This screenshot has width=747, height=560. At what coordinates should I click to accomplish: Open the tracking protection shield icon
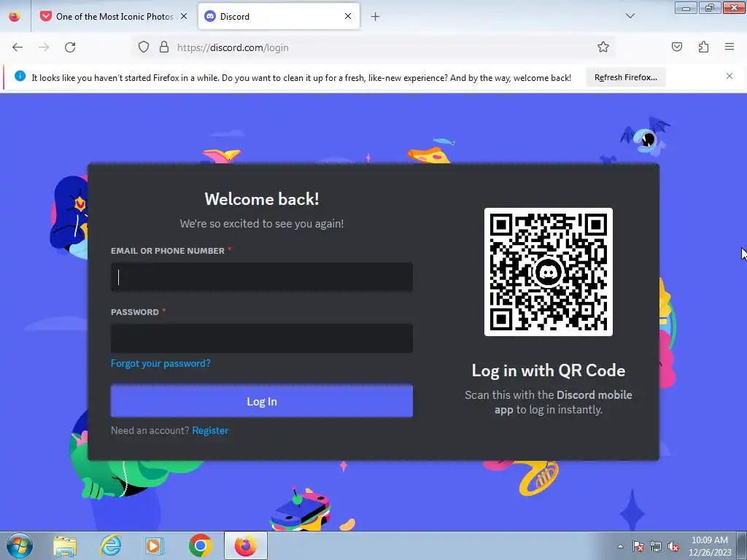[x=144, y=47]
